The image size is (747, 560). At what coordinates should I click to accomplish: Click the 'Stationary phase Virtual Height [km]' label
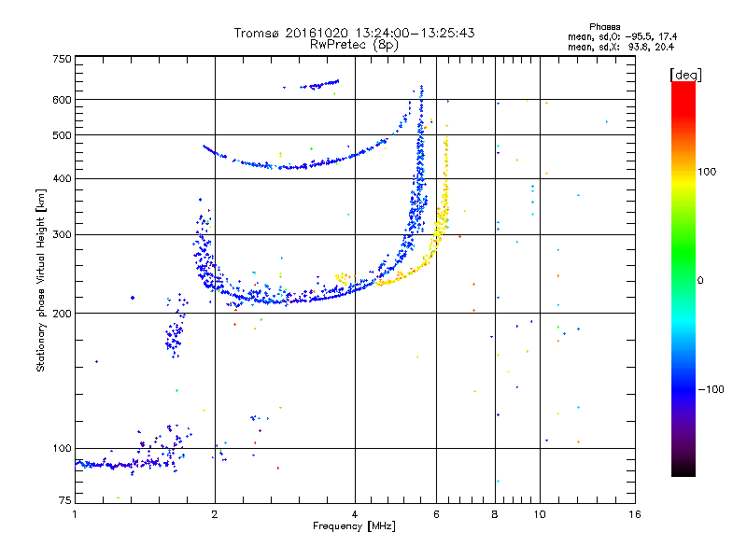(41, 281)
